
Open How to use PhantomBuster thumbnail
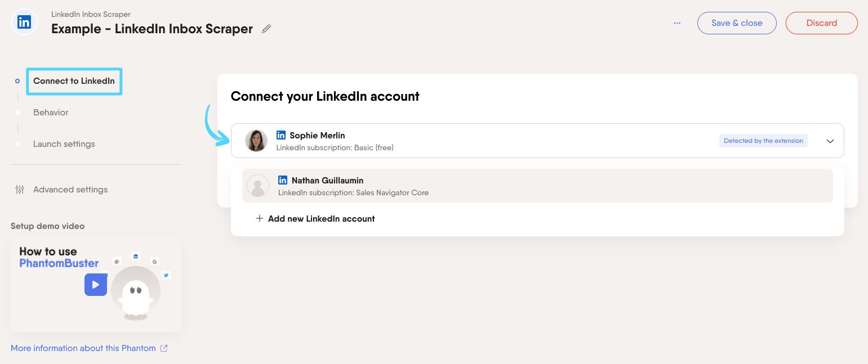pyautogui.click(x=96, y=284)
